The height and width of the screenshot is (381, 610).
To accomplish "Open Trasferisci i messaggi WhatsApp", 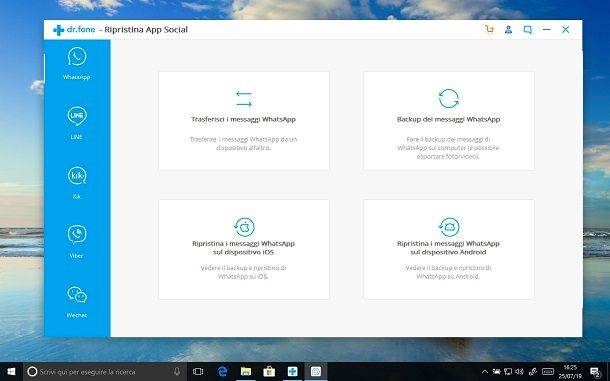I will click(244, 121).
